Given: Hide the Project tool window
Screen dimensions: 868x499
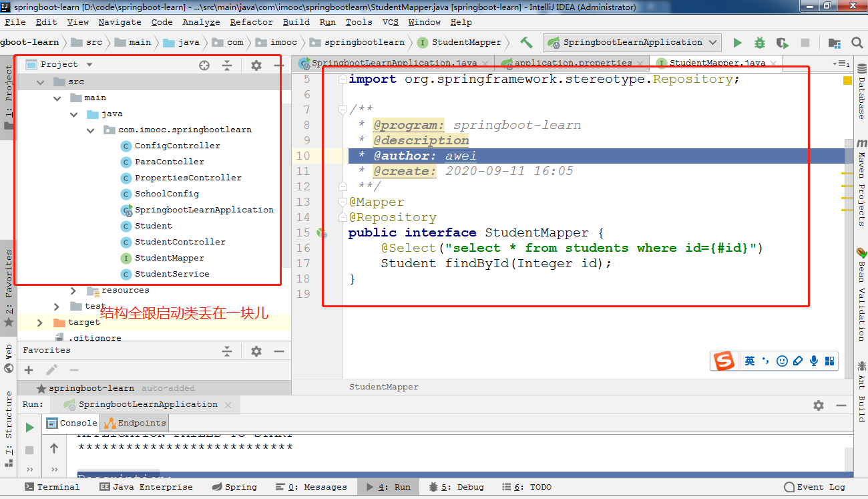Looking at the screenshot, I should point(279,65).
